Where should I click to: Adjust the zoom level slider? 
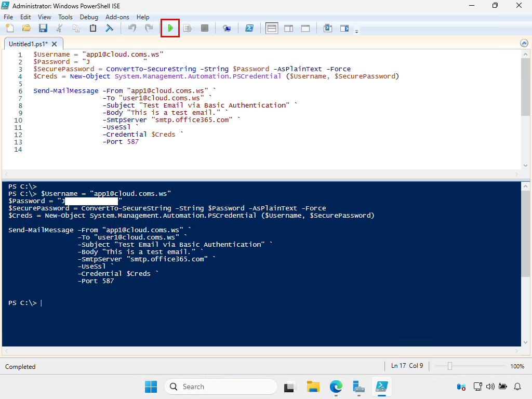450,366
